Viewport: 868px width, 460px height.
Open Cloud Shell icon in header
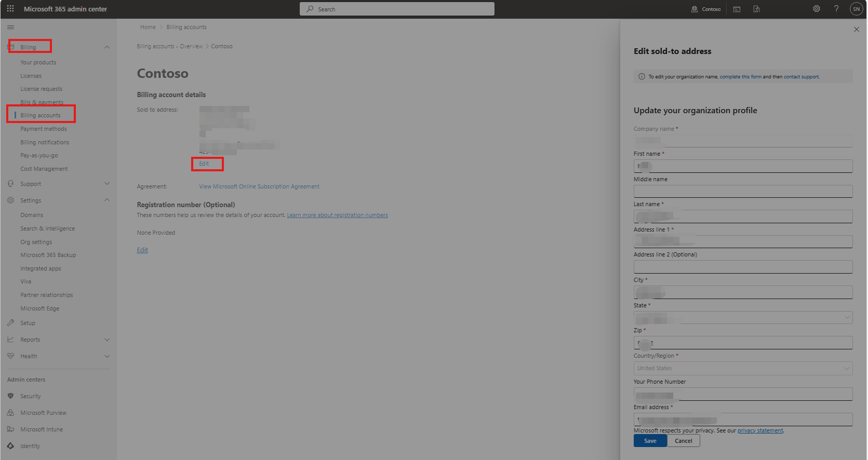tap(737, 9)
